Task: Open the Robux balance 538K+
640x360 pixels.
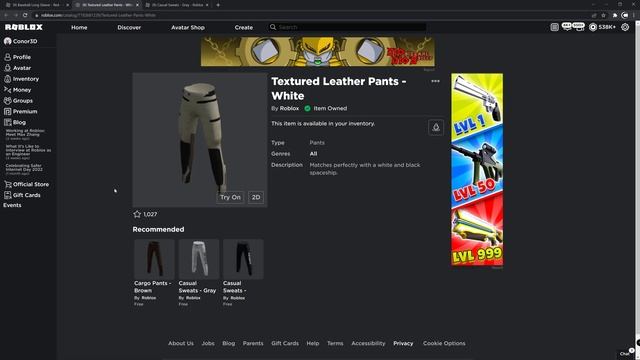Action: 602,27
